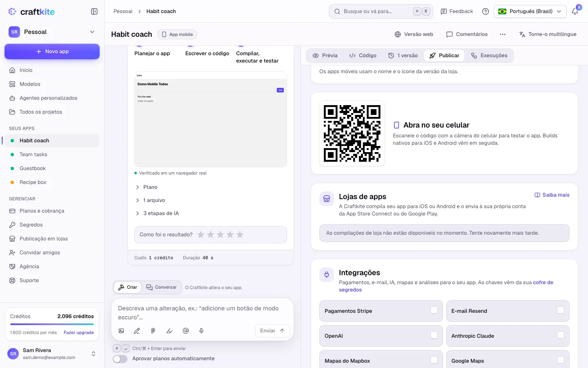
Task: Open the Português (Brasil) language dropdown
Action: tap(530, 11)
